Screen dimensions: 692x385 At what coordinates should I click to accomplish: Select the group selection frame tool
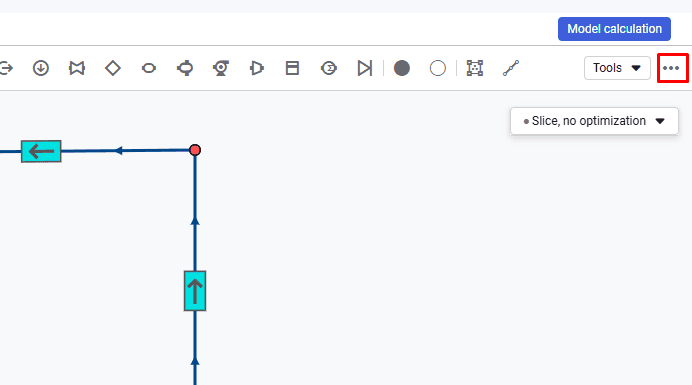[x=475, y=68]
